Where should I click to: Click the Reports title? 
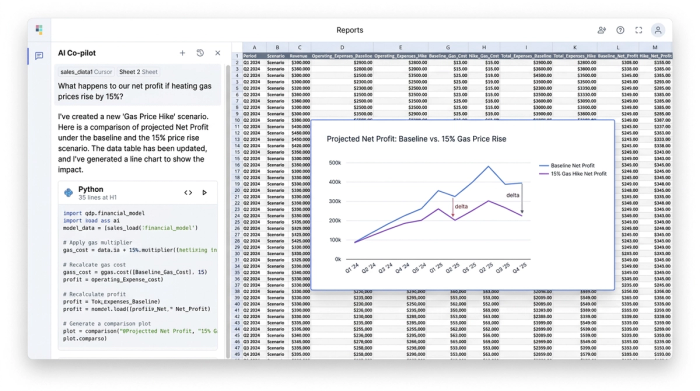point(350,30)
